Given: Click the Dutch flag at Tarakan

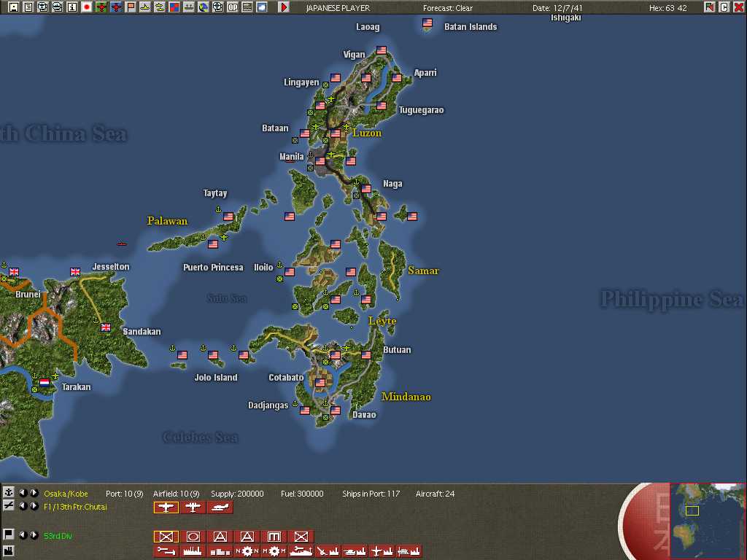Looking at the screenshot, I should 44,382.
